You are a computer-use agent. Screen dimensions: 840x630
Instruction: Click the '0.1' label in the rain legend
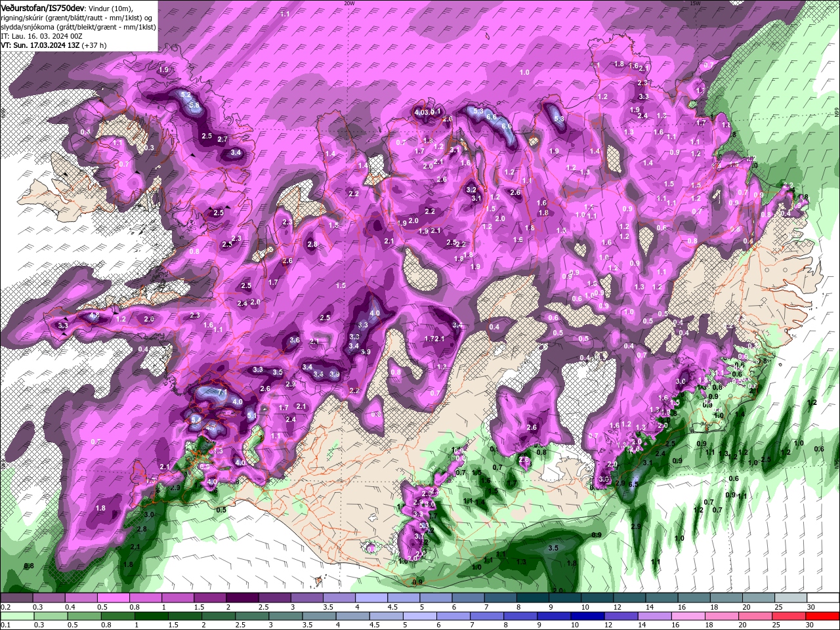[5, 625]
